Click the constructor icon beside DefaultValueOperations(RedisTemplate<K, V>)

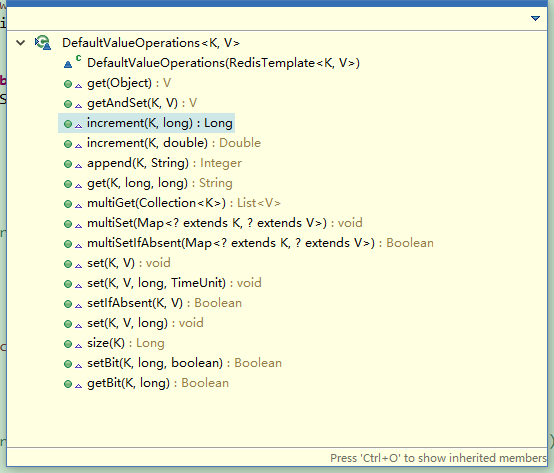(72, 63)
